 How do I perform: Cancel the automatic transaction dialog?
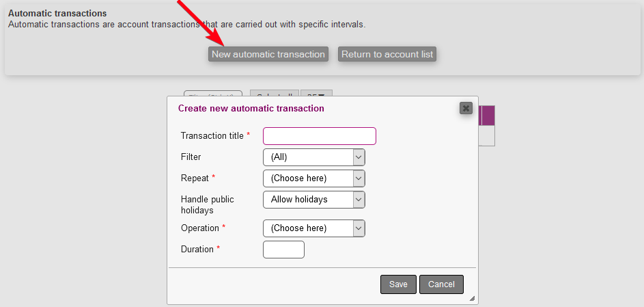441,284
